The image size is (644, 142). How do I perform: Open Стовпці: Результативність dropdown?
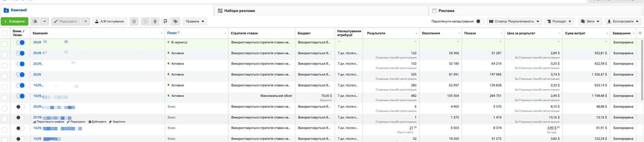point(514,21)
